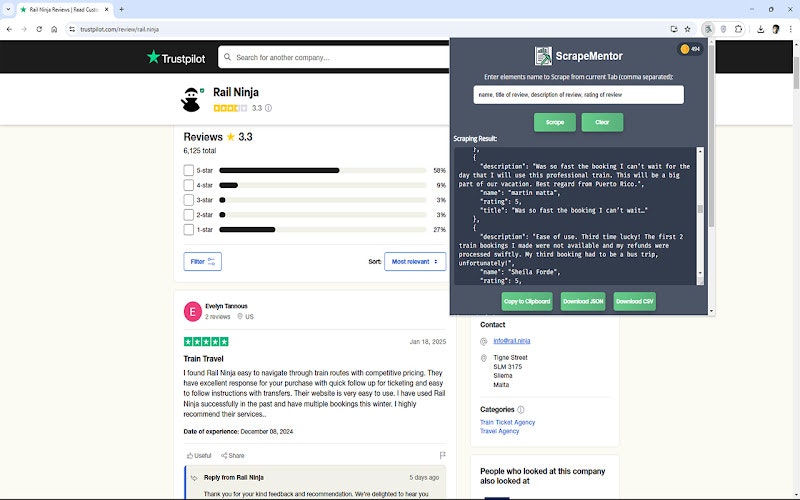Select the Rail Ninja Reviews browser tab
Screen dimensions: 800x500
click(64, 9)
